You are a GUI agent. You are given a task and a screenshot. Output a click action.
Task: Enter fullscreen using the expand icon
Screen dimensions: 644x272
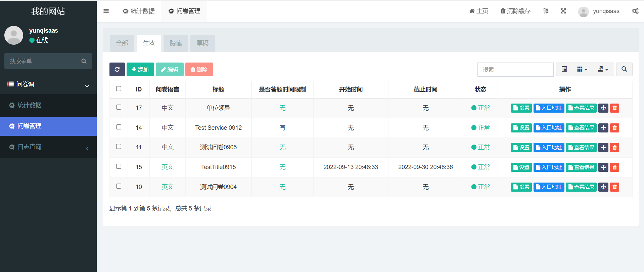(563, 11)
